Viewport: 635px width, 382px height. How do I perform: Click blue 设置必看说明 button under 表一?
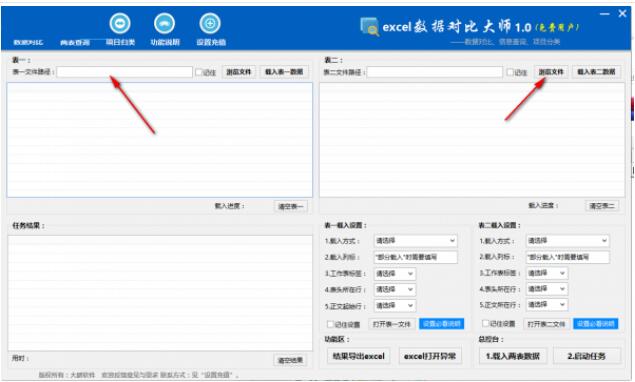tap(441, 324)
